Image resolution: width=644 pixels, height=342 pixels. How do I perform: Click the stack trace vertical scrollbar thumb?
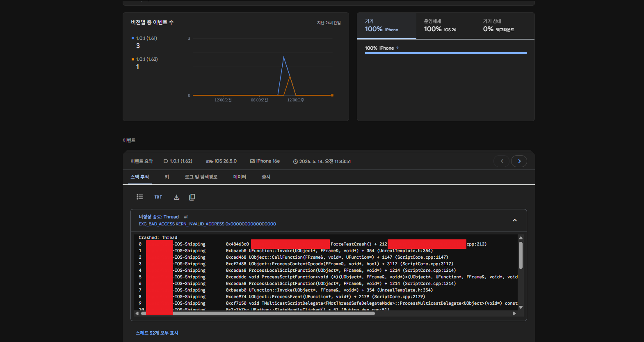[x=521, y=255]
